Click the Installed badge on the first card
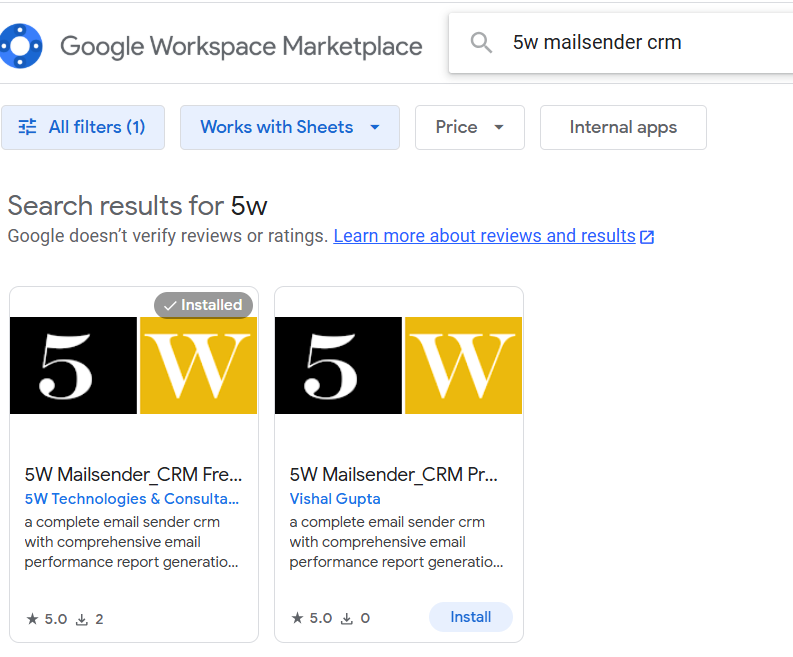The image size is (793, 657). coord(203,305)
